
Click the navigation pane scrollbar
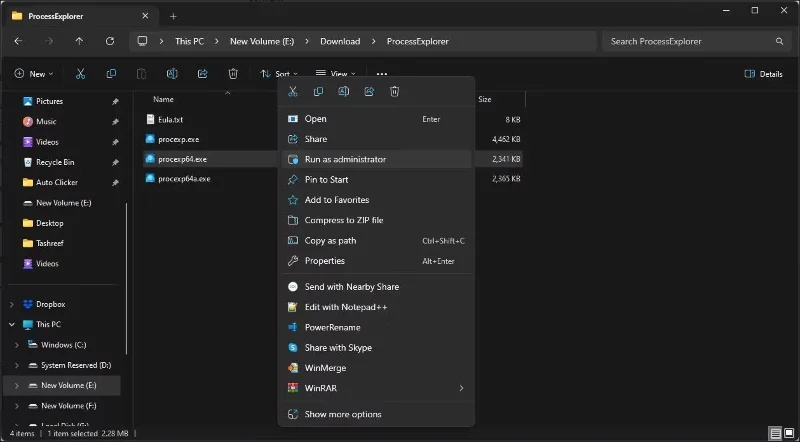[x=127, y=278]
